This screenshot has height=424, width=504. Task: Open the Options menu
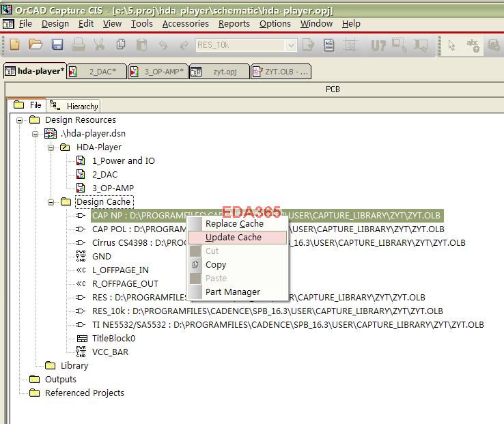coord(275,24)
